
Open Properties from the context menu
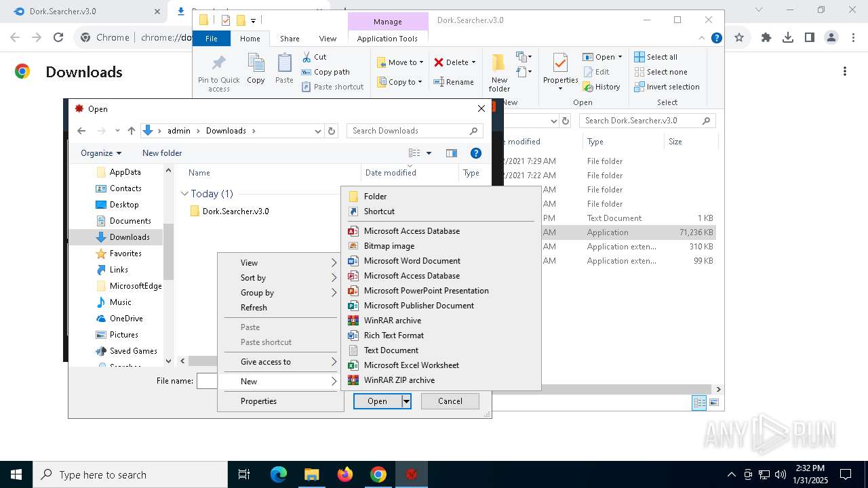[x=279, y=401]
